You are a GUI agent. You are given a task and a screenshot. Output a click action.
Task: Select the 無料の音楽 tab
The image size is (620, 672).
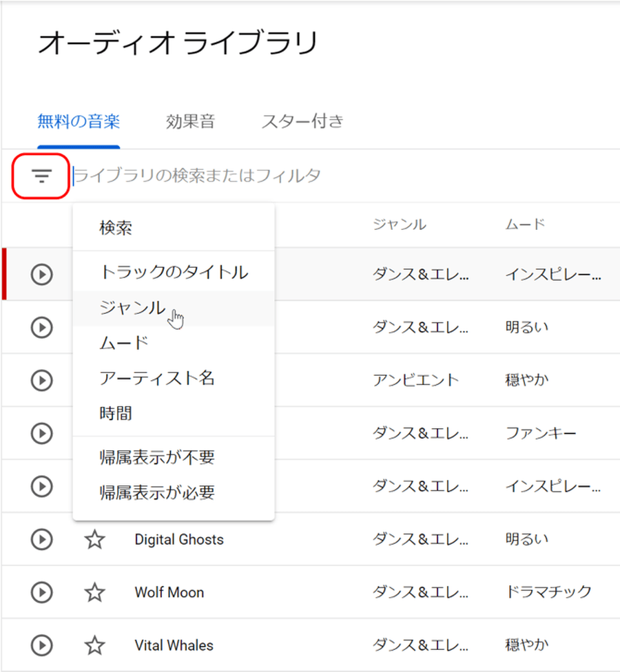click(x=79, y=123)
